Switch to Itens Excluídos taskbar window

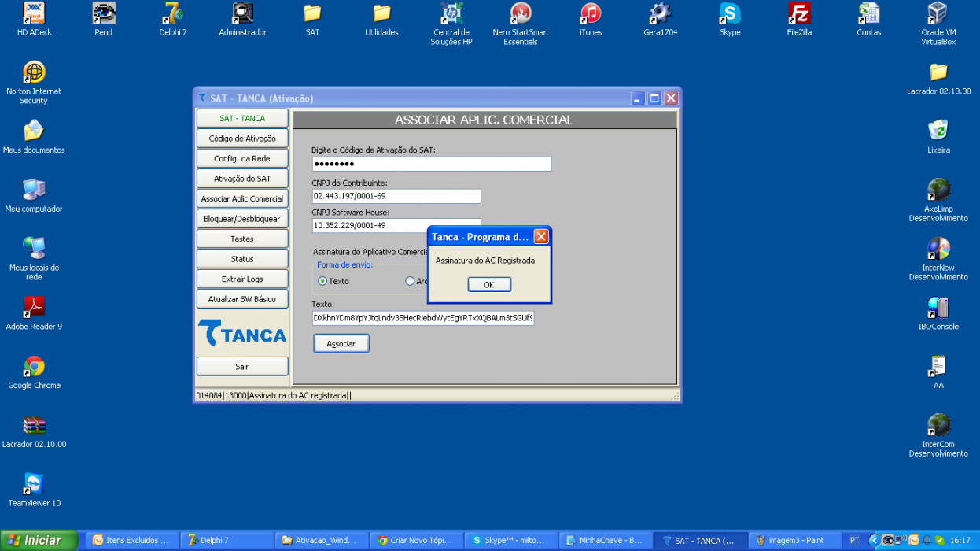[x=131, y=540]
